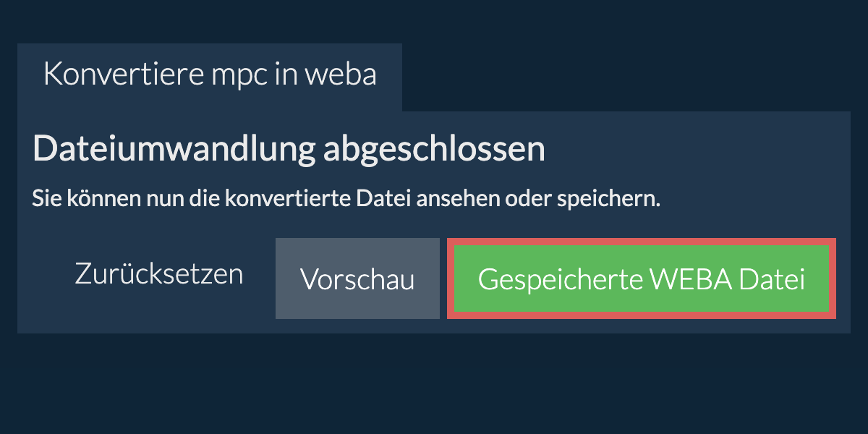Select the "Konvertiere mpc in weba" tab
868x434 pixels.
[210, 75]
